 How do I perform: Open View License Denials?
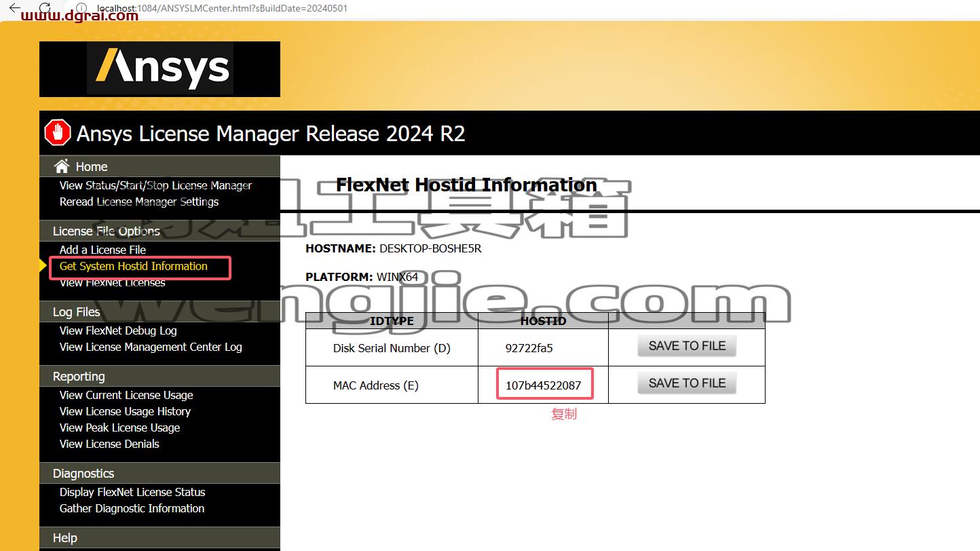109,444
